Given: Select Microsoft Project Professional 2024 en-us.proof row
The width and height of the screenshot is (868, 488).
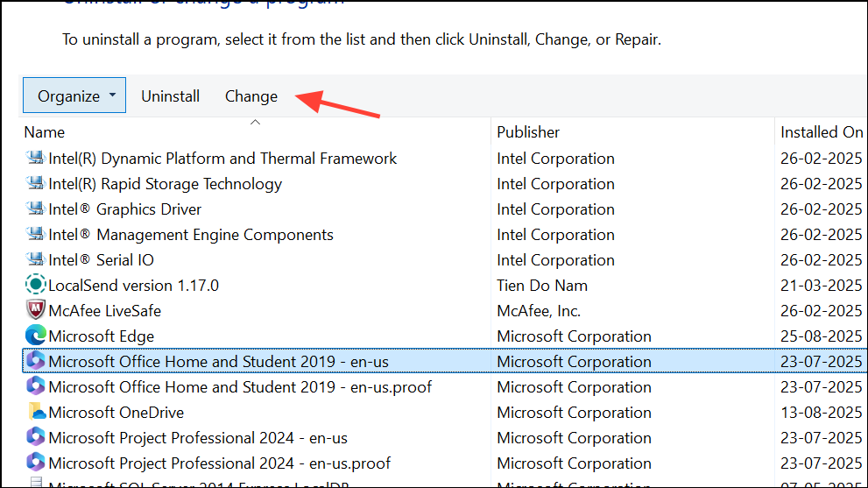Looking at the screenshot, I should (220, 463).
